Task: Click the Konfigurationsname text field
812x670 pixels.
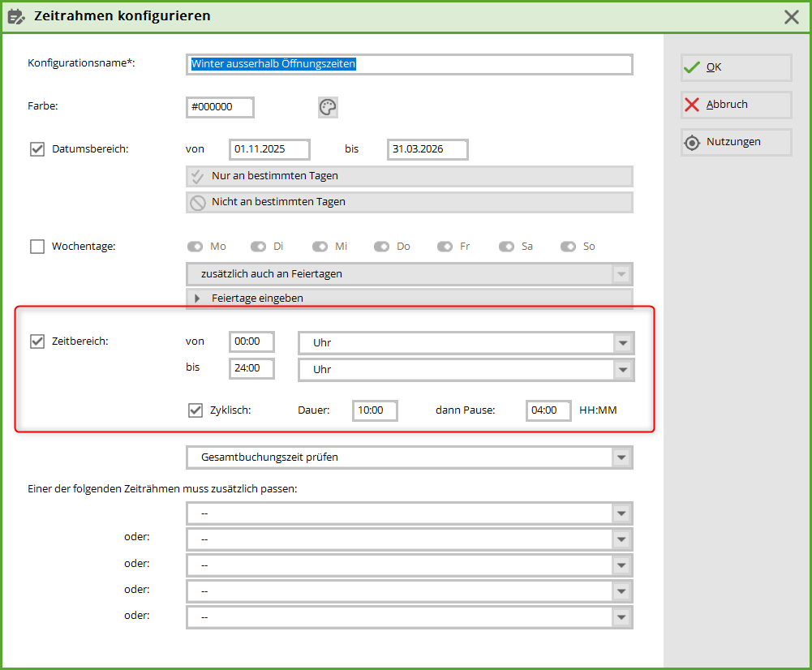Action: [x=409, y=64]
